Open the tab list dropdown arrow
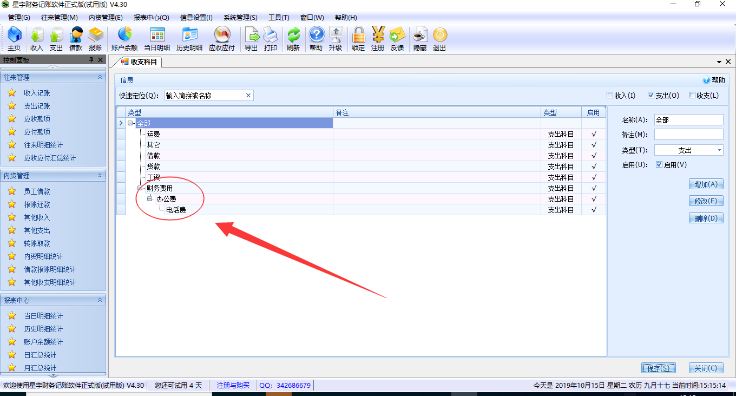 point(719,62)
